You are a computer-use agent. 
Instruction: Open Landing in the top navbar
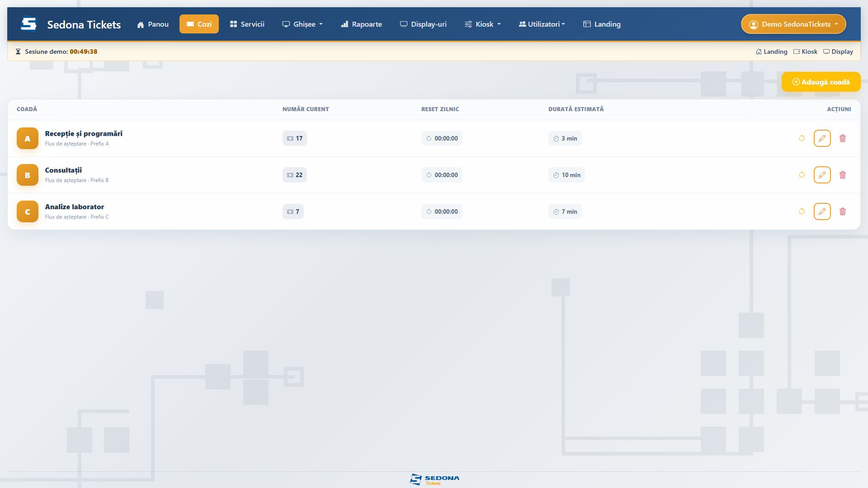pyautogui.click(x=602, y=24)
